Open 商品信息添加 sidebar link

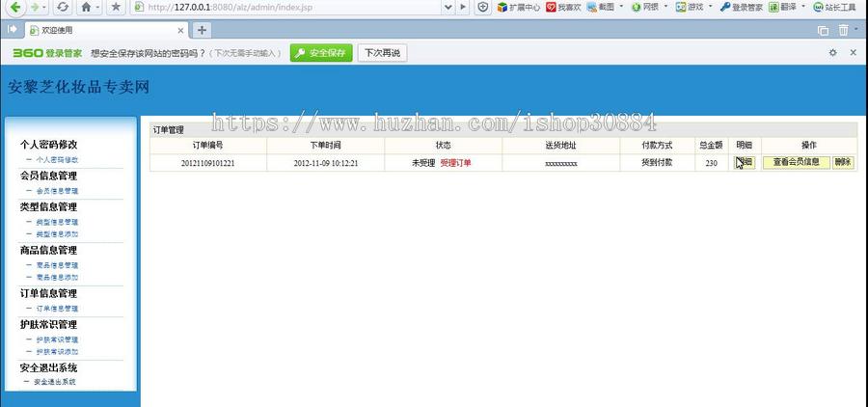58,278
